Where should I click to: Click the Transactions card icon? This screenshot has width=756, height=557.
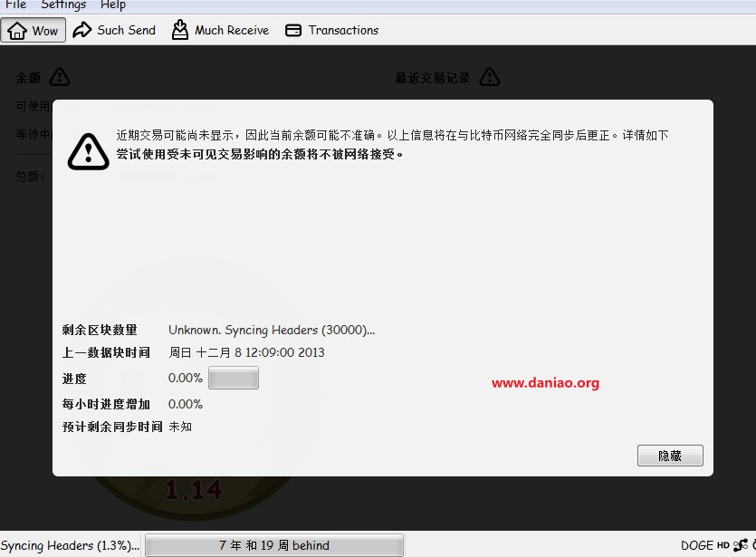(293, 30)
